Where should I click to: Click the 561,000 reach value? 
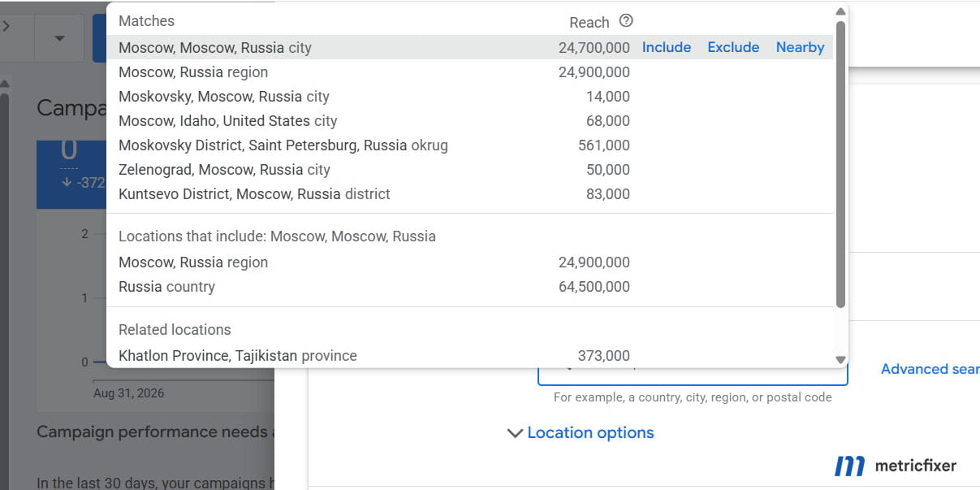pos(604,145)
